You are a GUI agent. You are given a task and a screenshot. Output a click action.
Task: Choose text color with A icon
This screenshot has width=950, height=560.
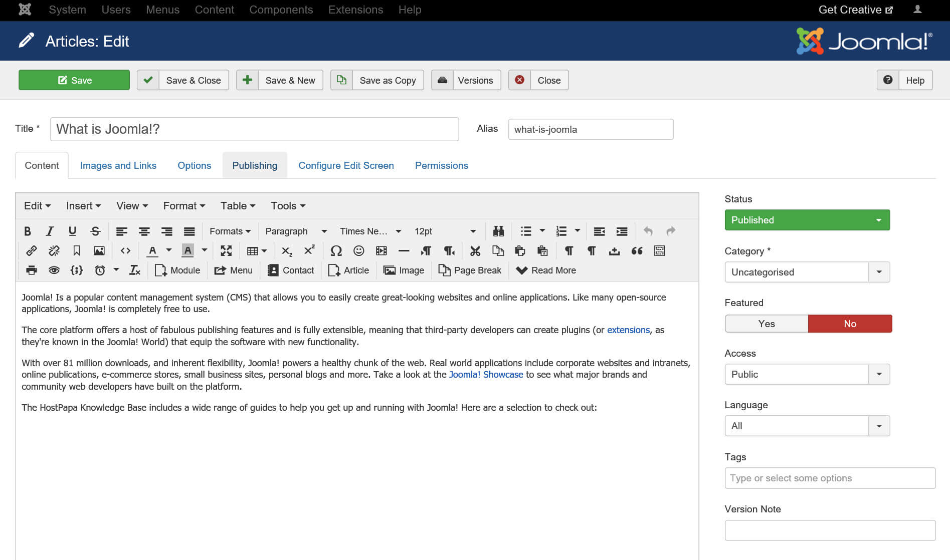pyautogui.click(x=152, y=250)
